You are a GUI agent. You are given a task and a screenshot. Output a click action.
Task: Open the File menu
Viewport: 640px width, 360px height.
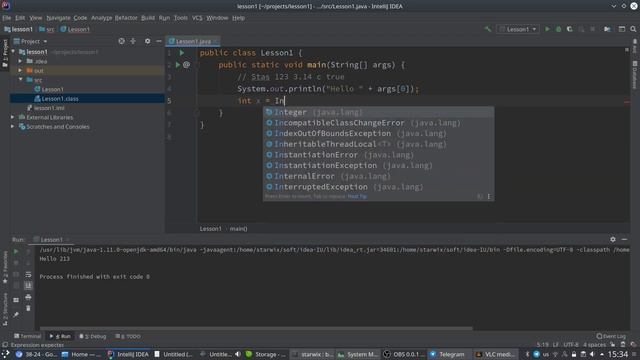[x=7, y=18]
